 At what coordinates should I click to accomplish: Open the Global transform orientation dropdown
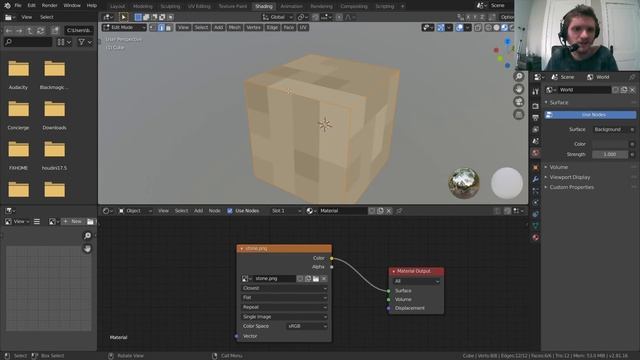click(x=277, y=17)
